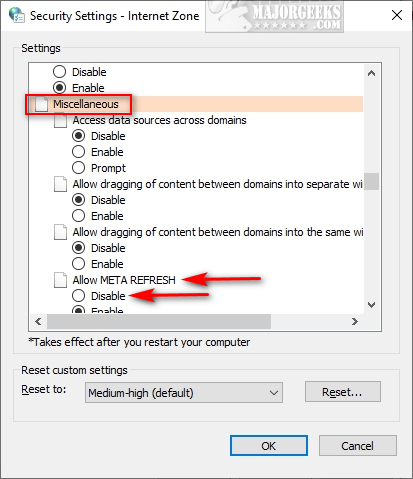
Task: Select the Allow META REFRESH label
Action: click(124, 280)
